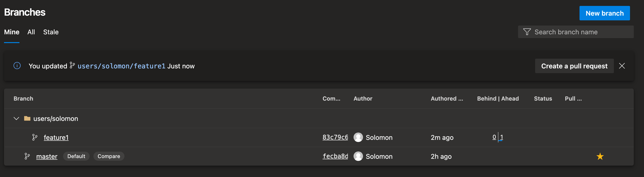Viewport: 644px width, 177px height.
Task: Open commit 83c79c6 link
Action: pos(335,137)
